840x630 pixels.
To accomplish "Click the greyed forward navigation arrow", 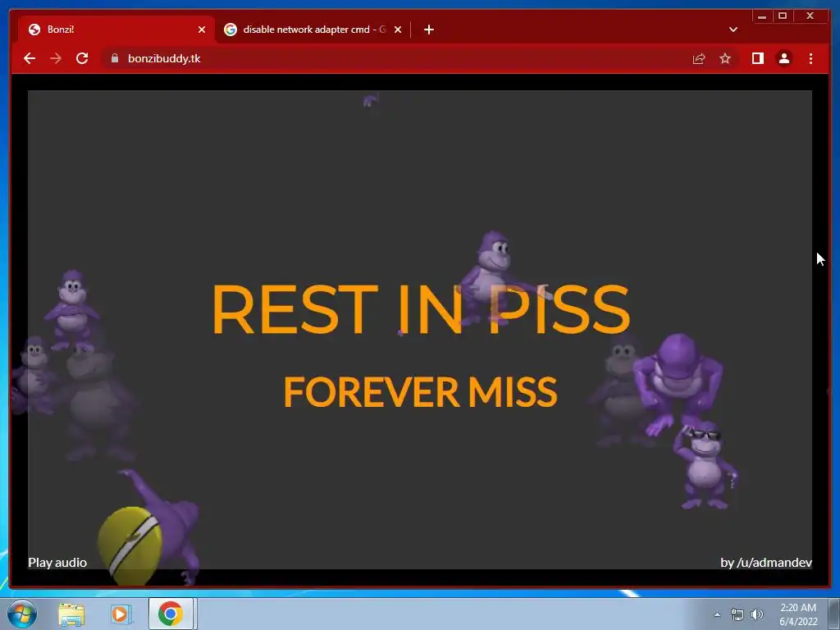I will pyautogui.click(x=56, y=58).
